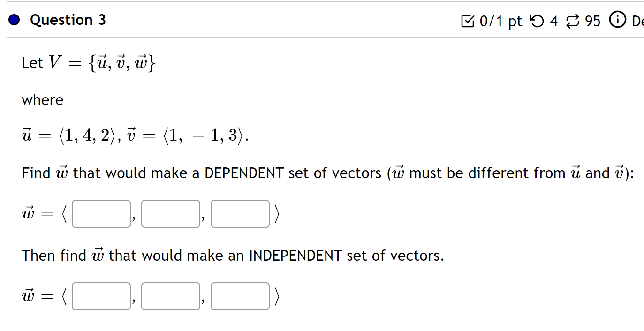
Task: Click the number 95 beside the refresh icon
Action: 592,21
